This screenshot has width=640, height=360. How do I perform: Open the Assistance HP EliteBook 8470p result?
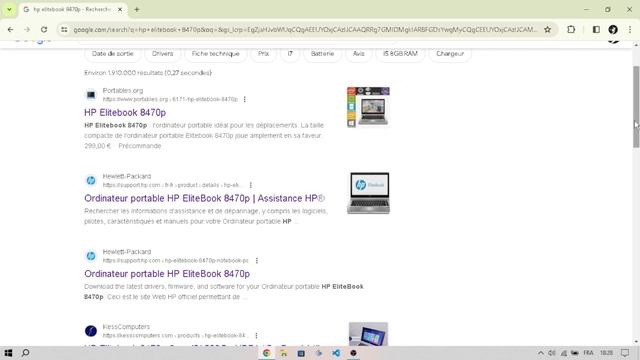tap(204, 198)
